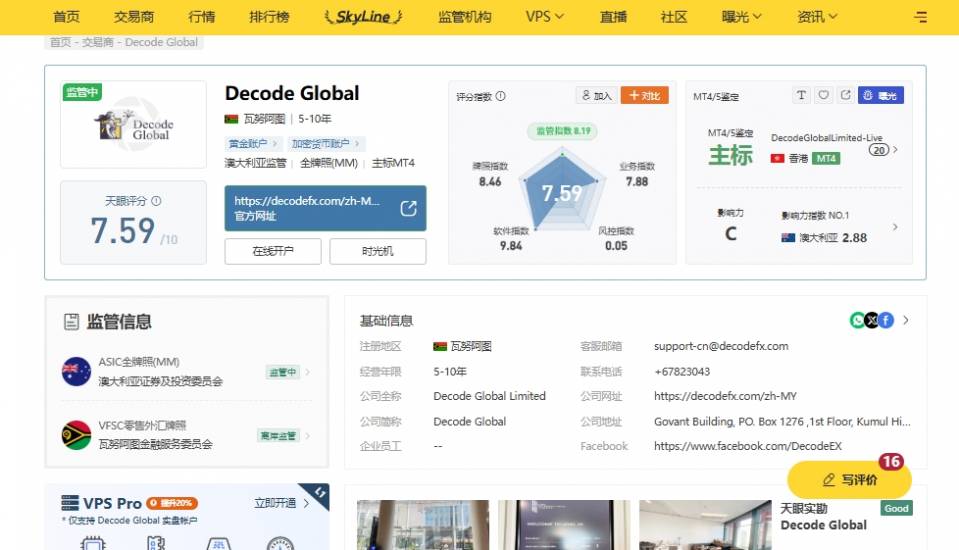Click the 提升20% orange badge
The image size is (959, 550).
[172, 503]
